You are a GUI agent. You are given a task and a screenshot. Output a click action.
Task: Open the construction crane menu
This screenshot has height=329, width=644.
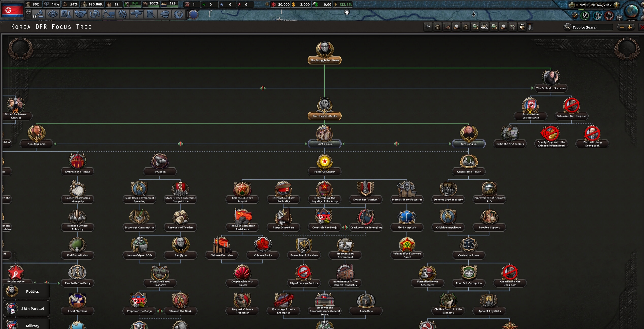pos(109,14)
